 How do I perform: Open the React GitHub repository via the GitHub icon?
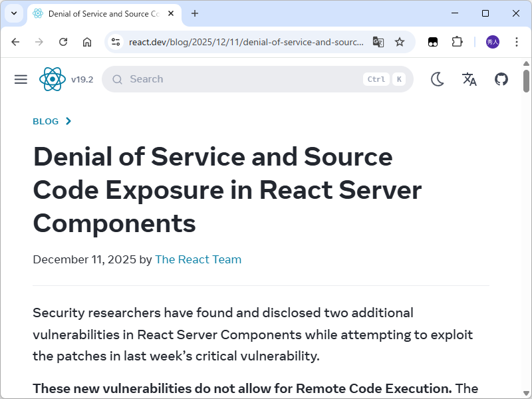coord(501,79)
